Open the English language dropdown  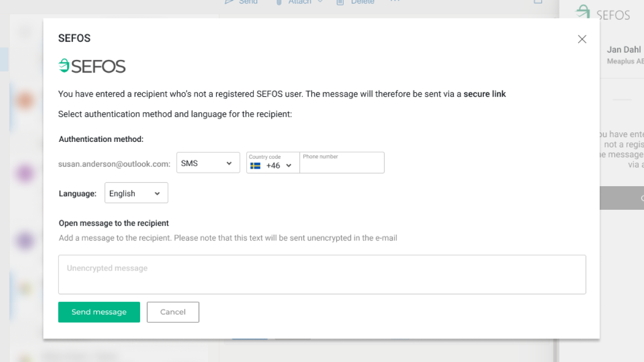point(136,193)
